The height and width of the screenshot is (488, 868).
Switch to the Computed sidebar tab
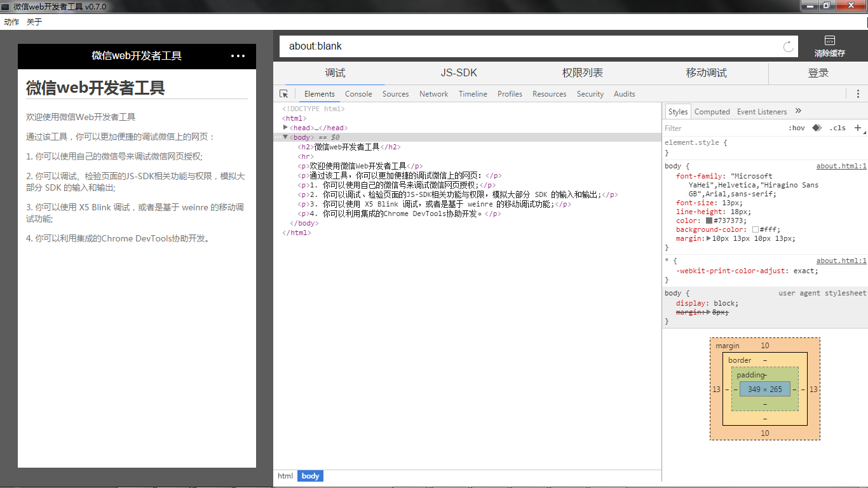point(712,112)
